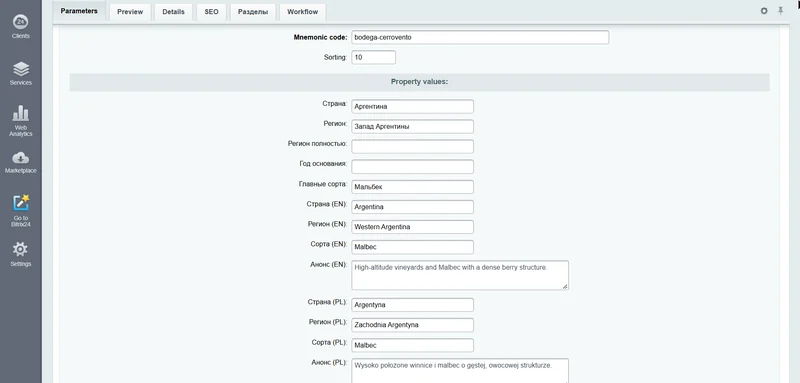
Task: Click the Страна (EN) label
Action: (x=327, y=204)
